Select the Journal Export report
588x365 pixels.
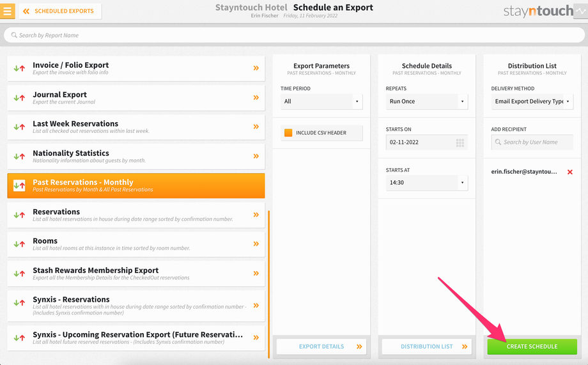[x=135, y=98]
